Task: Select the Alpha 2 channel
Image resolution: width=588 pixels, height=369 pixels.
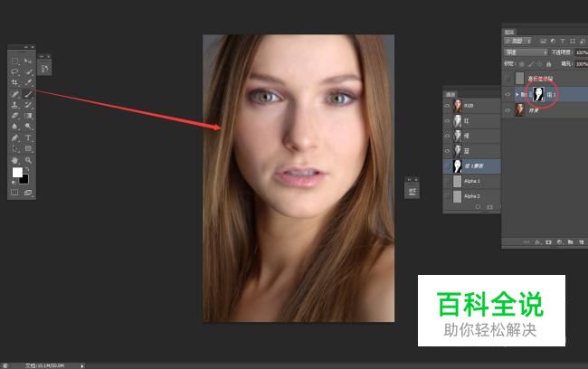Action: (x=471, y=196)
